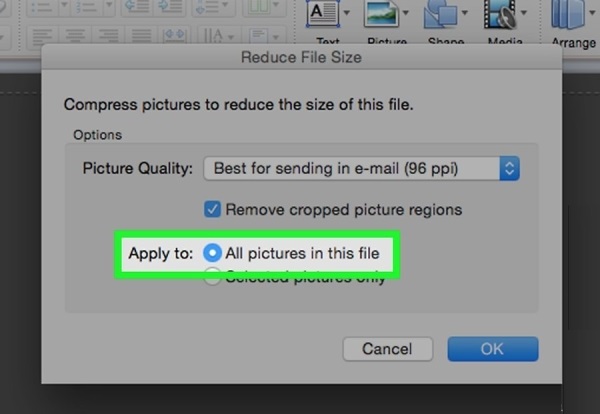This screenshot has height=414, width=600.
Task: Click the Reduce File Size title bar
Action: (301, 57)
